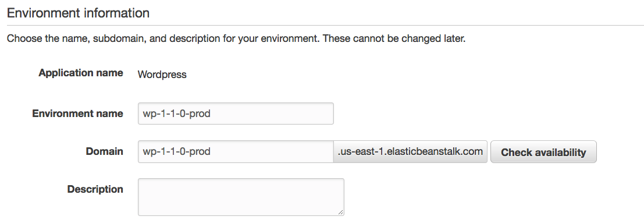This screenshot has width=644, height=223.
Task: Click the 'These cannot be changed later' note
Action: 394,39
